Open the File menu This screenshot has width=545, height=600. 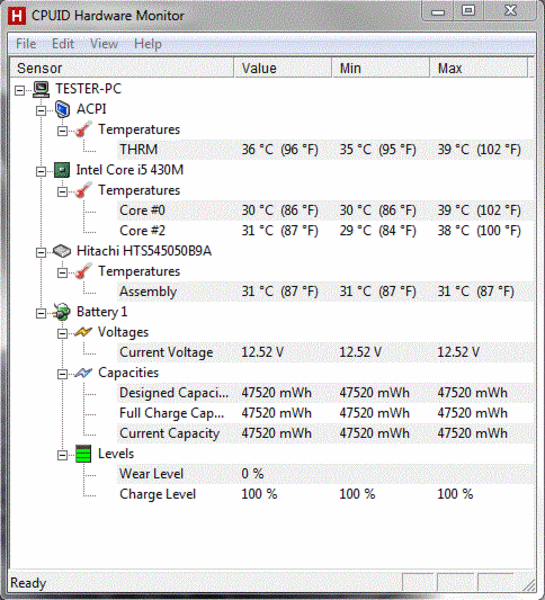(26, 44)
